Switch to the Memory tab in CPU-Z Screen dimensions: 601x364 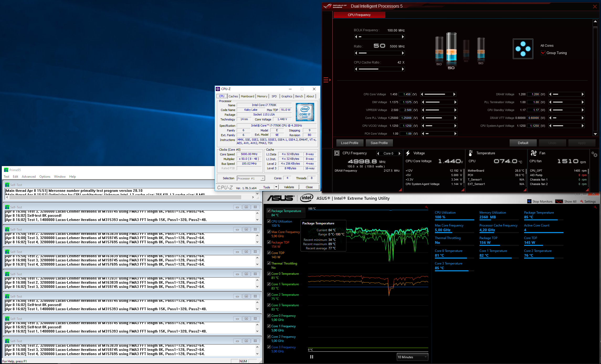(262, 96)
